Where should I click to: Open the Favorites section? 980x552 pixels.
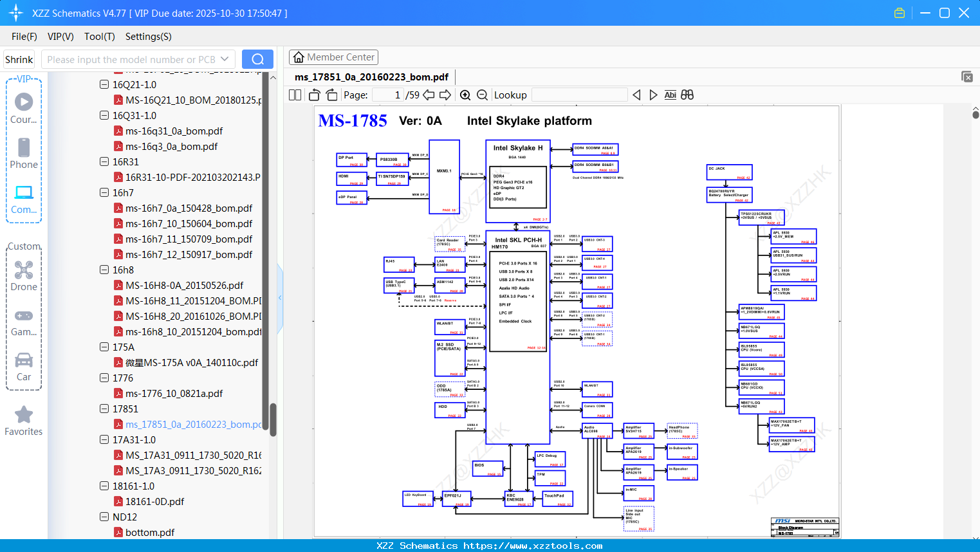coord(24,421)
